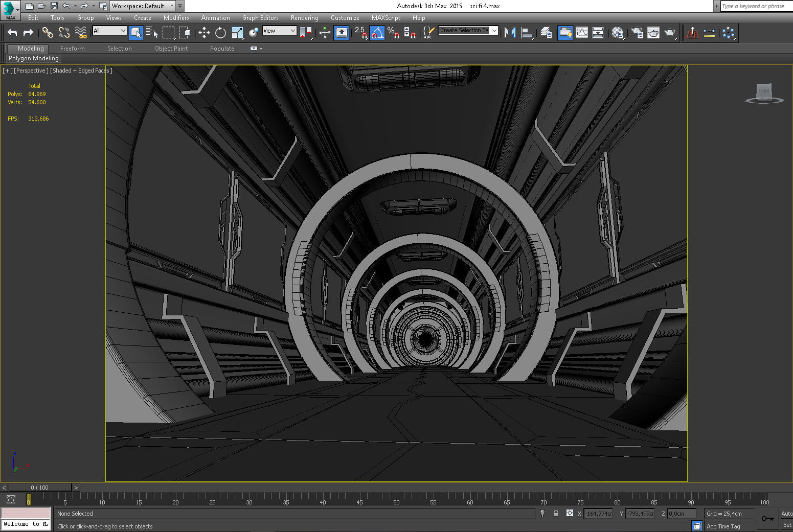
Task: Open the Modifiers menu
Action: [x=176, y=18]
